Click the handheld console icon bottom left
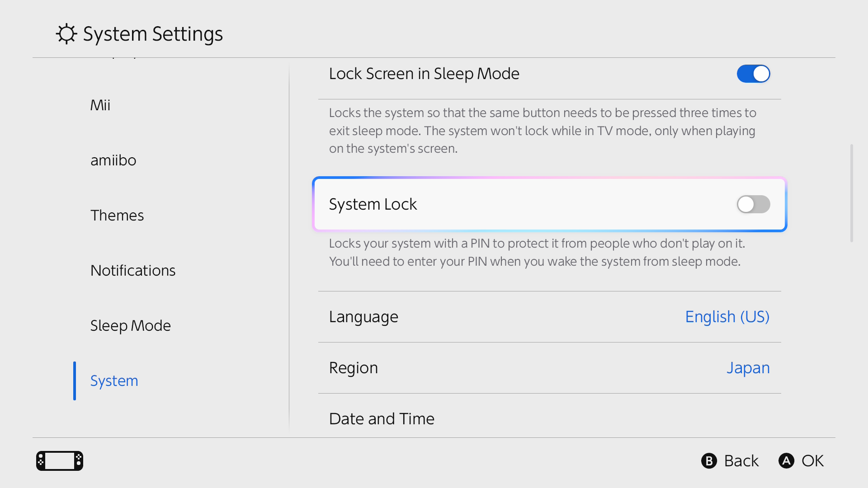 coord(59,460)
